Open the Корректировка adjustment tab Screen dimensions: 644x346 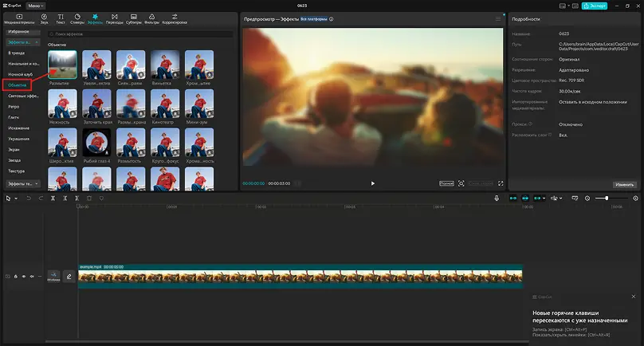tap(175, 19)
